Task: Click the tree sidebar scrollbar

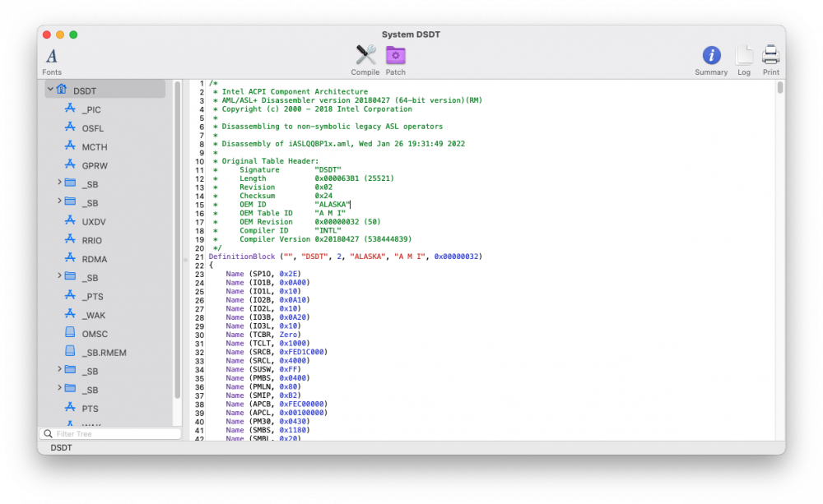Action: [x=178, y=240]
